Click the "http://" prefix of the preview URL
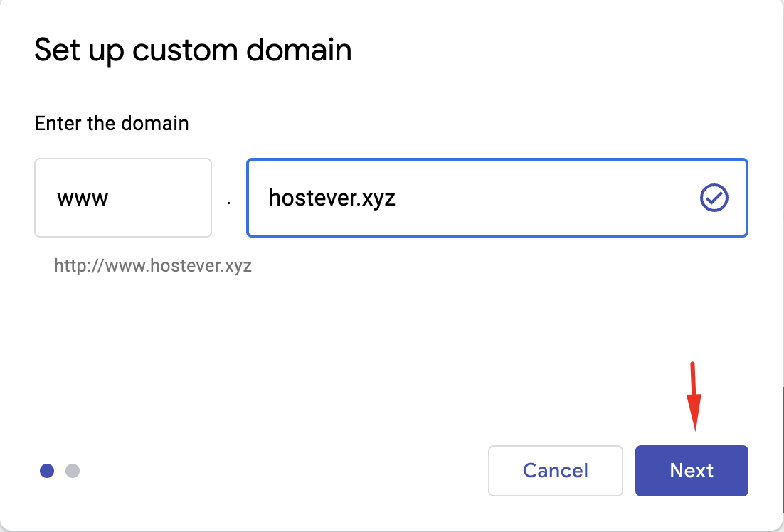This screenshot has width=784, height=532. point(78,265)
